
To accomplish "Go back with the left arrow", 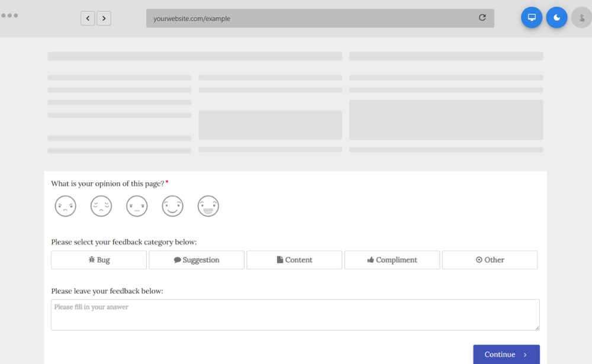I will pos(88,18).
